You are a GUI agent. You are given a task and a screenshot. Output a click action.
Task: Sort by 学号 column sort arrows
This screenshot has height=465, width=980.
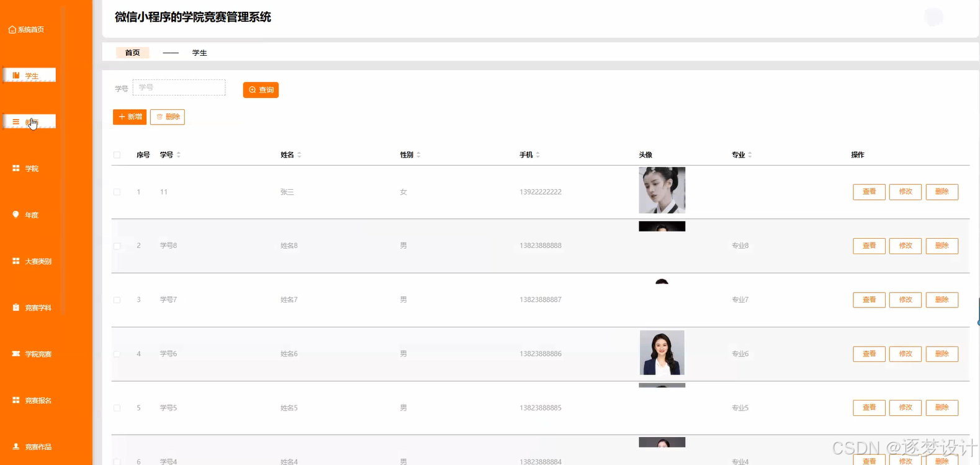[x=179, y=155]
